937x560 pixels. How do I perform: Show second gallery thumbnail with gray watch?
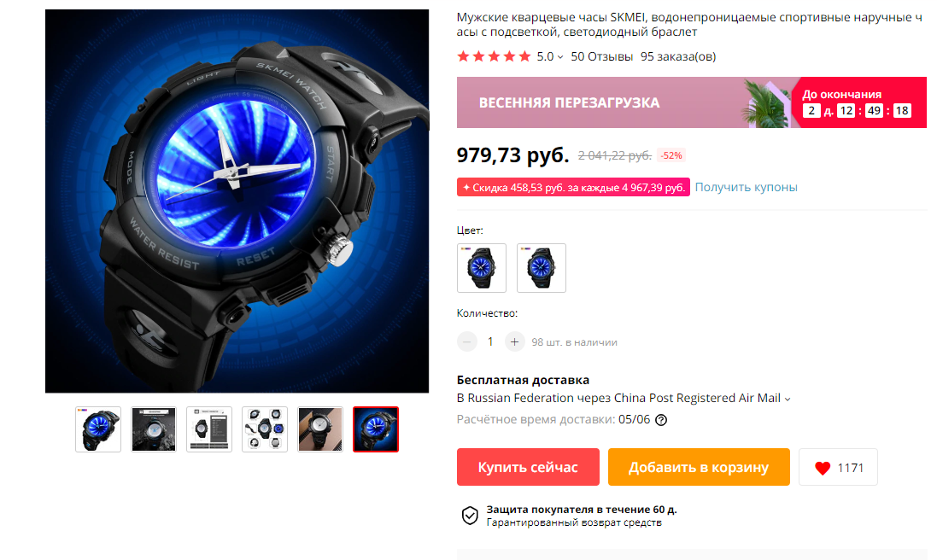tap(154, 429)
